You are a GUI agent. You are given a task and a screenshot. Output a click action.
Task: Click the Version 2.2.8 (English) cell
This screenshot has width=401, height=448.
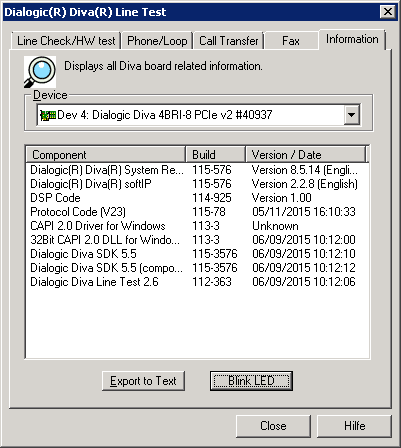305,184
